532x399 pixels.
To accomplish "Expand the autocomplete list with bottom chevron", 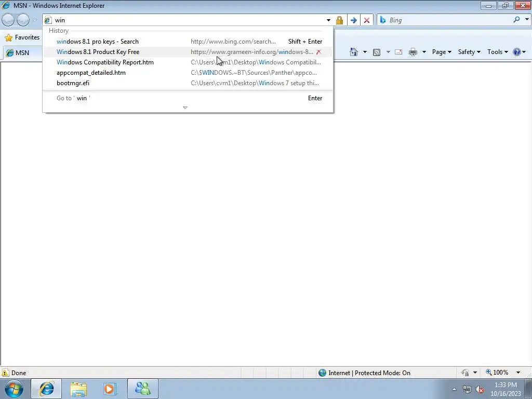I will click(x=185, y=108).
